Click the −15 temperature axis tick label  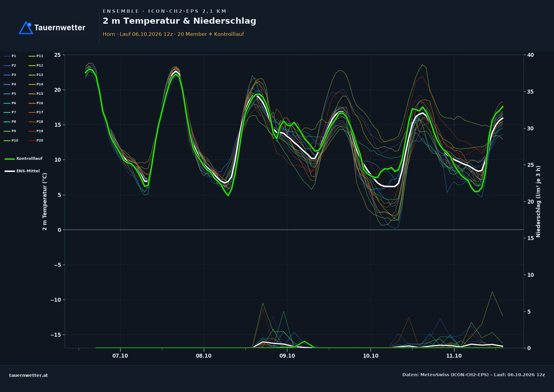56,335
